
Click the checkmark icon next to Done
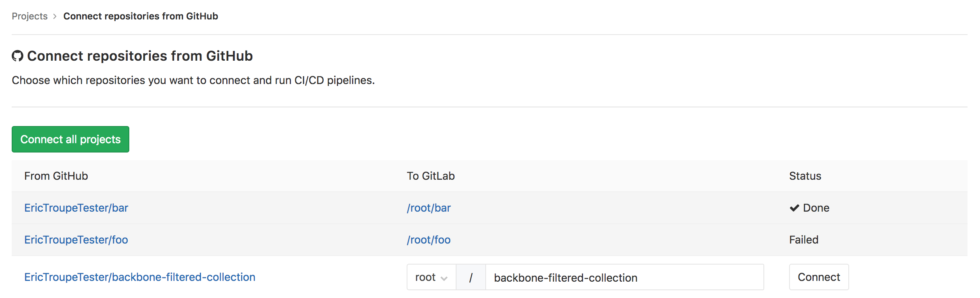coord(794,208)
